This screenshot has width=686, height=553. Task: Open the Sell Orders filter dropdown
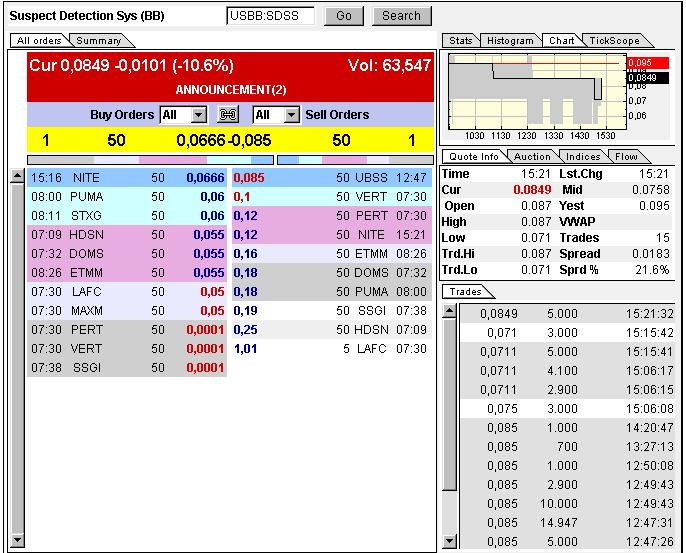291,115
